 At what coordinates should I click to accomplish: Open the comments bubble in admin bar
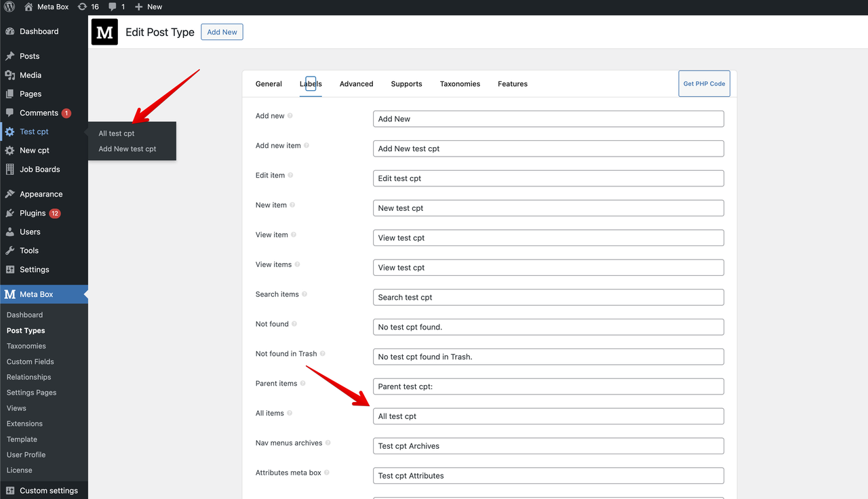[117, 7]
